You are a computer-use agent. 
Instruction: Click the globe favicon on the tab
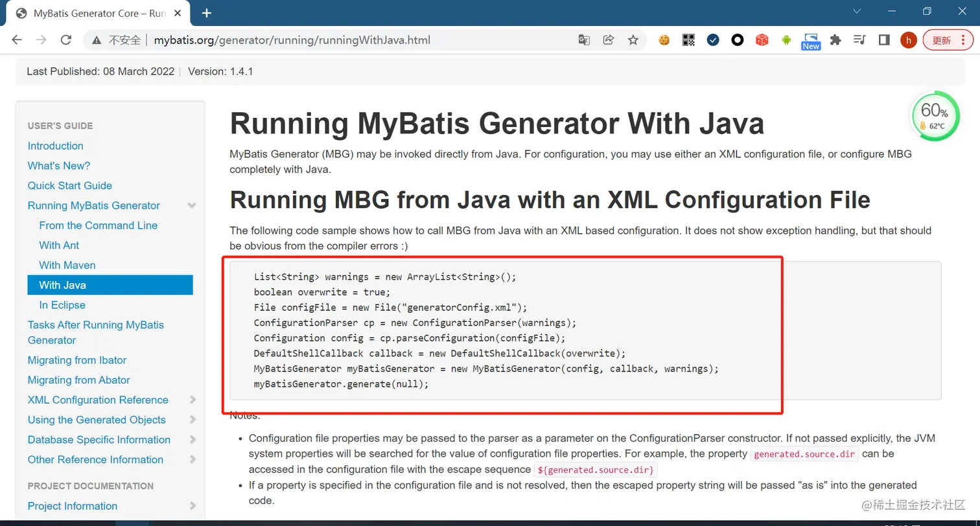click(21, 13)
